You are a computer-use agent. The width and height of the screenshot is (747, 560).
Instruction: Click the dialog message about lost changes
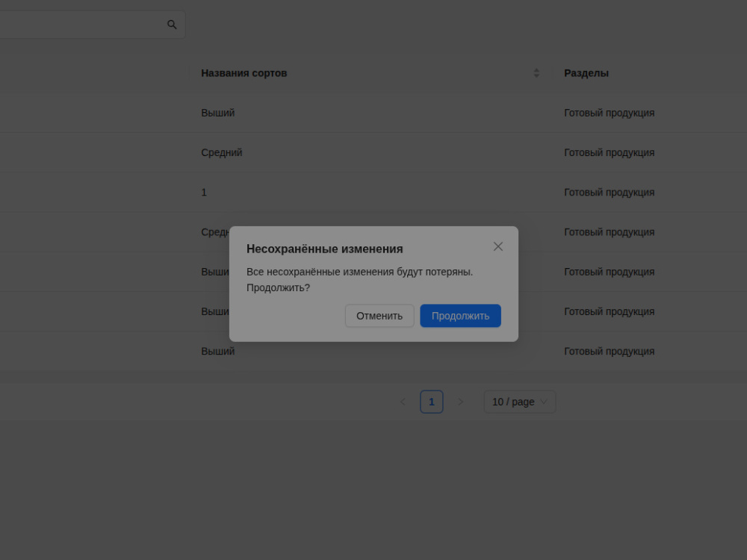[360, 280]
